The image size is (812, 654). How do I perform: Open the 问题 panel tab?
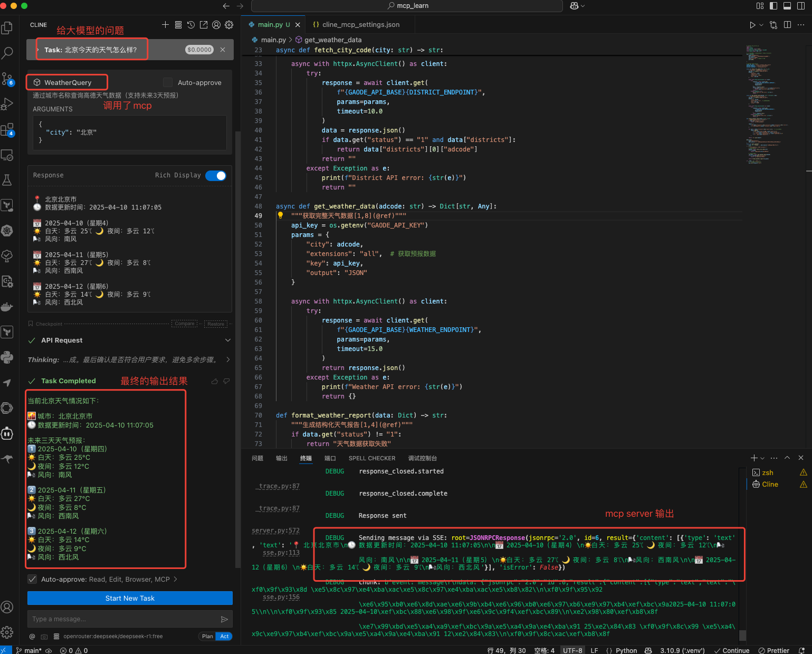257,458
